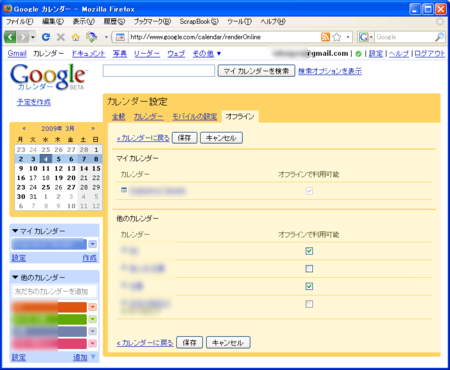Click the ログアウト link

coord(430,54)
